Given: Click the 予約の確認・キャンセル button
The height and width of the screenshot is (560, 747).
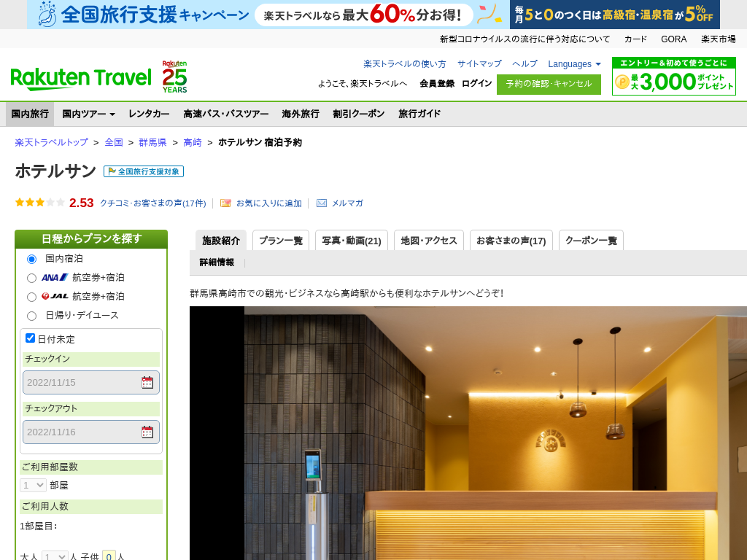Looking at the screenshot, I should 549,84.
